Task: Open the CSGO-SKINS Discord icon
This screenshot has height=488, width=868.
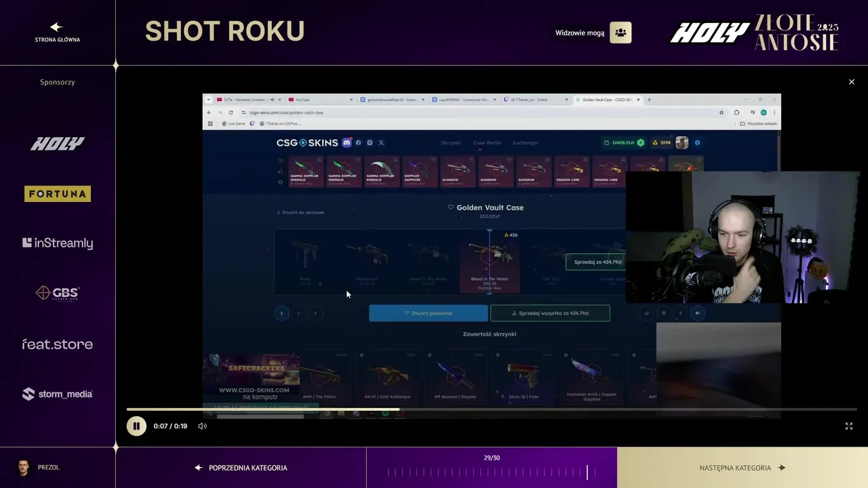Action: tap(347, 143)
